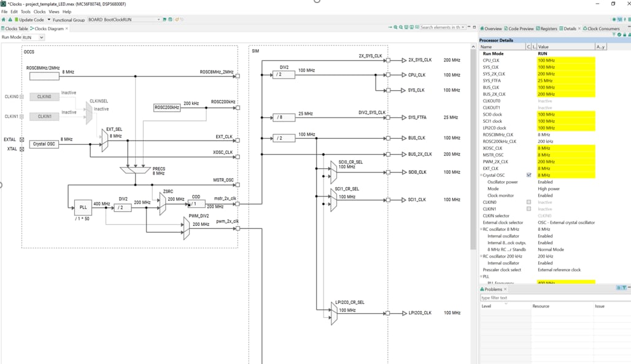Zoom out using the second magnifier icon
Viewport: 631px width, 364px height.
[402, 27]
